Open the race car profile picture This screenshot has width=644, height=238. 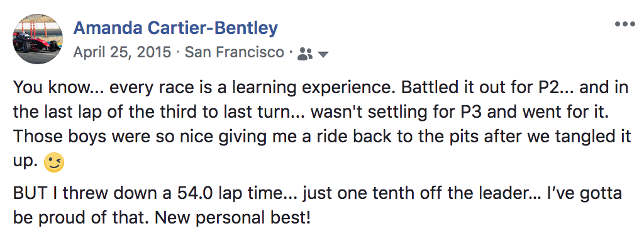[38, 39]
